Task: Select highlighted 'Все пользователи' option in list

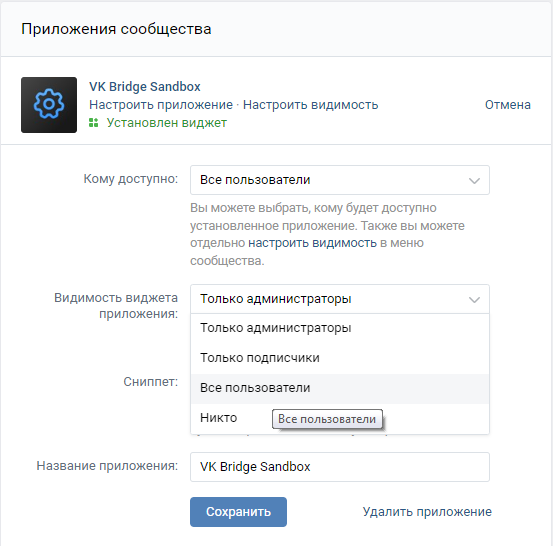Action: (340, 388)
